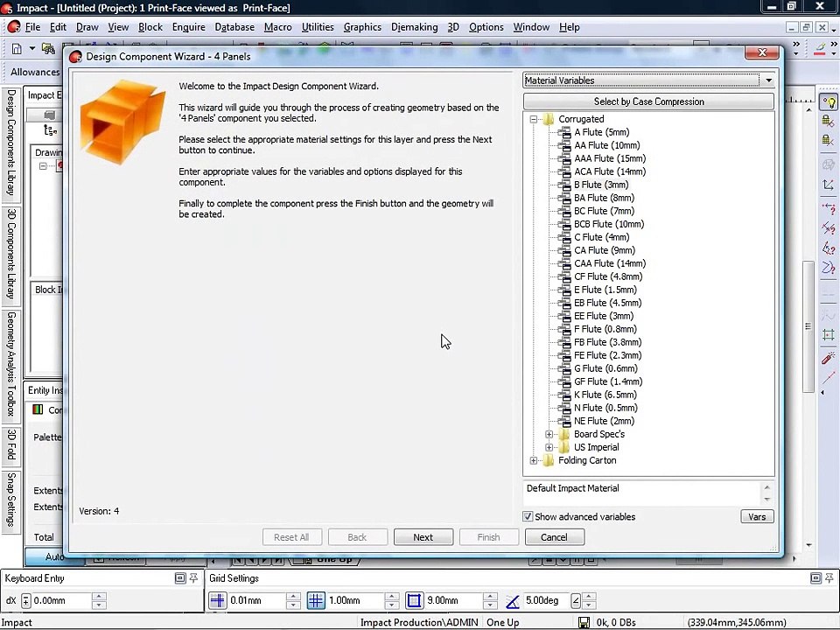Select E Flute (1.5mm) material
The image size is (840, 630).
[605, 290]
